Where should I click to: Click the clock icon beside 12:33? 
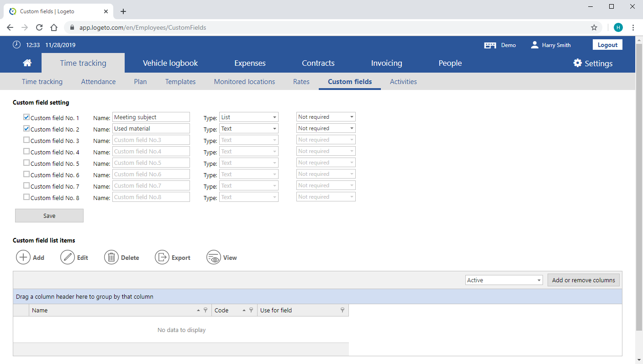pos(17,45)
